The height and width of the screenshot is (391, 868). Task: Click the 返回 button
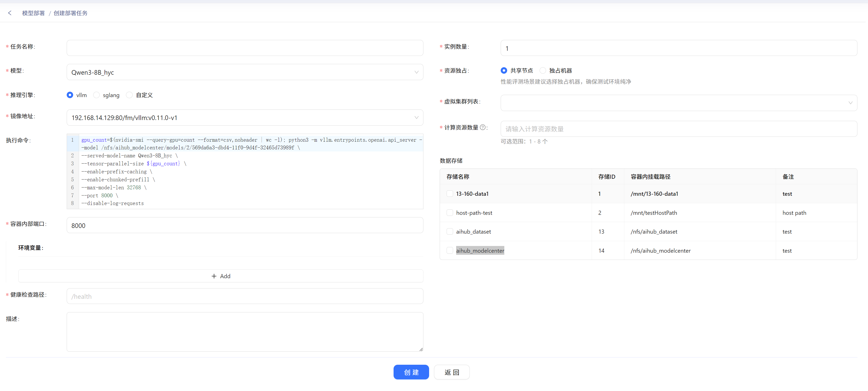pyautogui.click(x=452, y=372)
